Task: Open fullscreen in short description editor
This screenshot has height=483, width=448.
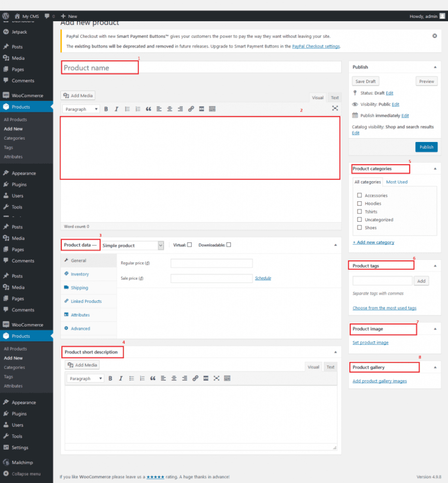Action: click(217, 378)
